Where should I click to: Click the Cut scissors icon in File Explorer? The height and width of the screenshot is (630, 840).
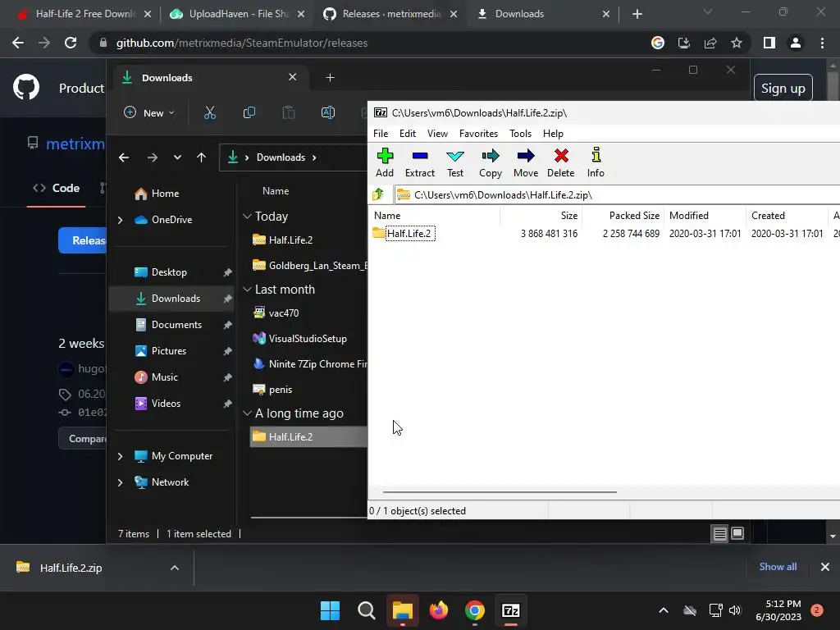pos(209,112)
